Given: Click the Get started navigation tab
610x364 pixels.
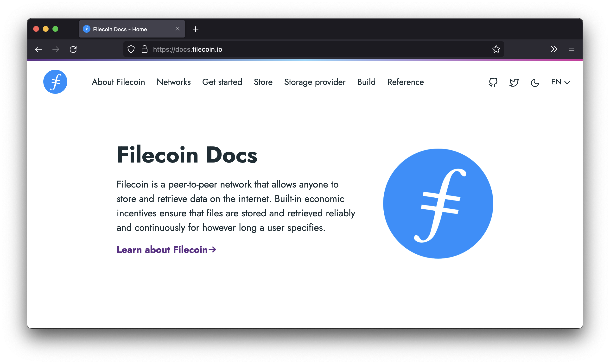Looking at the screenshot, I should [x=222, y=82].
